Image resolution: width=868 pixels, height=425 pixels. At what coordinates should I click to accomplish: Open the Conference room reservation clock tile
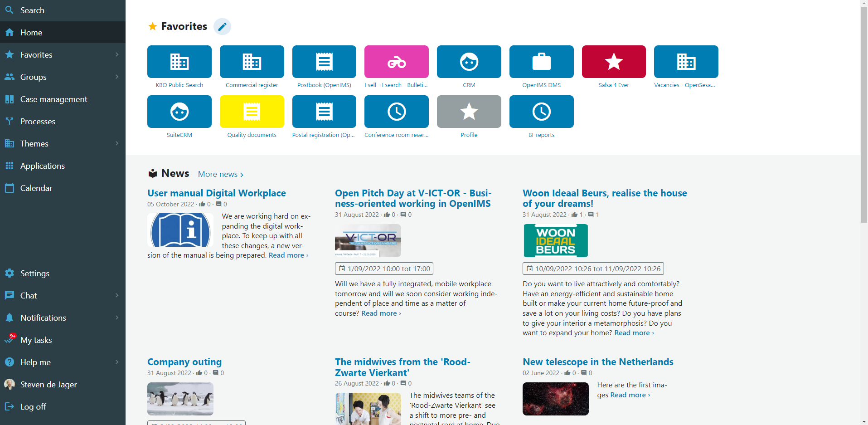click(396, 112)
